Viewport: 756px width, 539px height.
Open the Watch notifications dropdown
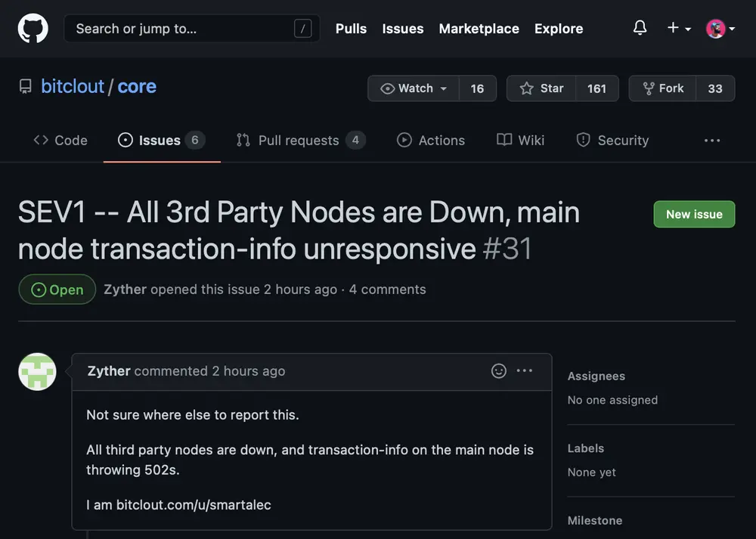(x=414, y=88)
